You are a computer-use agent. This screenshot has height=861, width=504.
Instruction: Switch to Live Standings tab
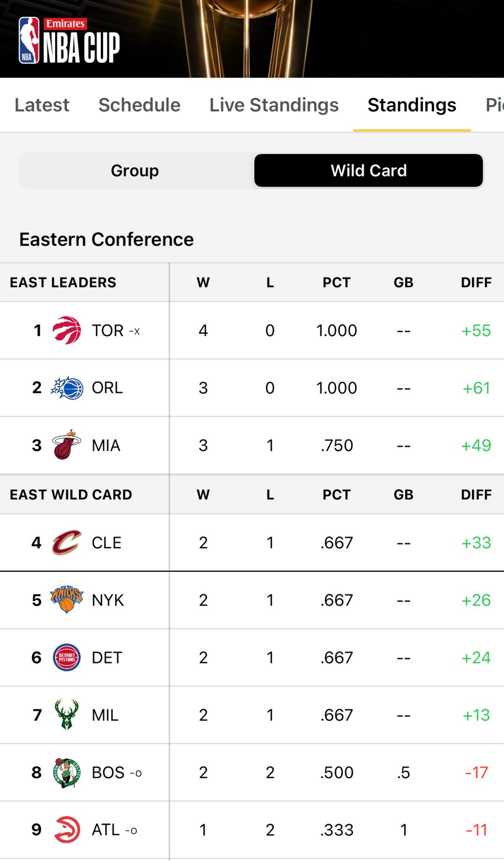tap(274, 105)
